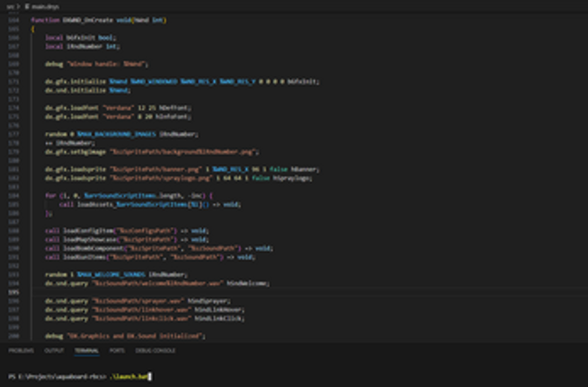Switch to the PROBLEMS panel tab
The image size is (588, 387).
(x=21, y=350)
